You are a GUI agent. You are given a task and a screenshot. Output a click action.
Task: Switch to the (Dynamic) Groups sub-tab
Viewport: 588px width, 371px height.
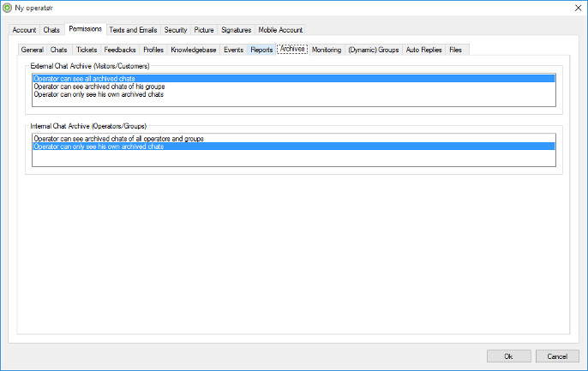(x=374, y=50)
